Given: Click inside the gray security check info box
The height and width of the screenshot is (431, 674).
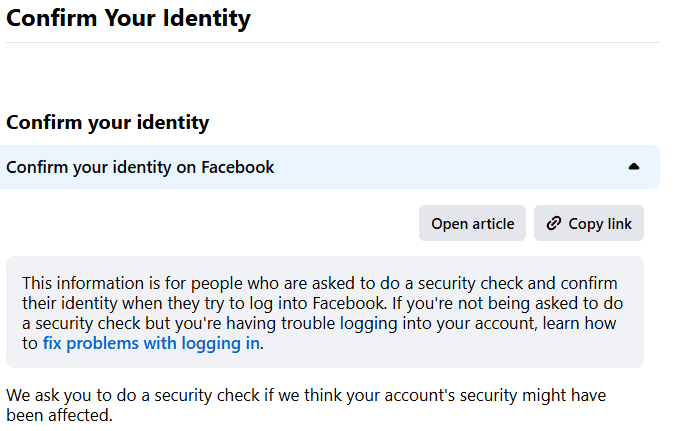Looking at the screenshot, I should click(325, 312).
